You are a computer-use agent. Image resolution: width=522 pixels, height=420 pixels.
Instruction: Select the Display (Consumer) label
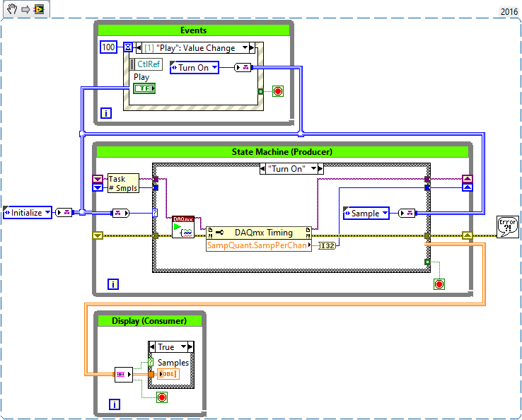point(149,321)
